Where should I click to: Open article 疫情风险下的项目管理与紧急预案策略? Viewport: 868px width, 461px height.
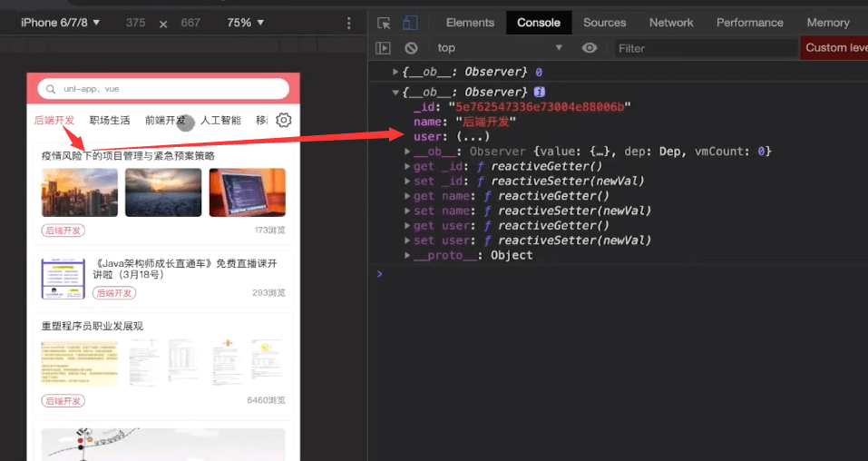tap(128, 156)
